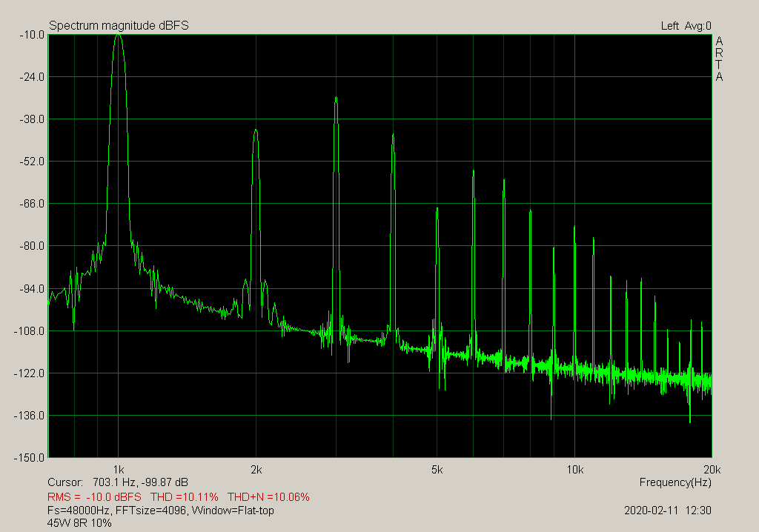The image size is (759, 532).
Task: Click the 6 kHz sixth harmonic peak tip
Action: (x=474, y=171)
